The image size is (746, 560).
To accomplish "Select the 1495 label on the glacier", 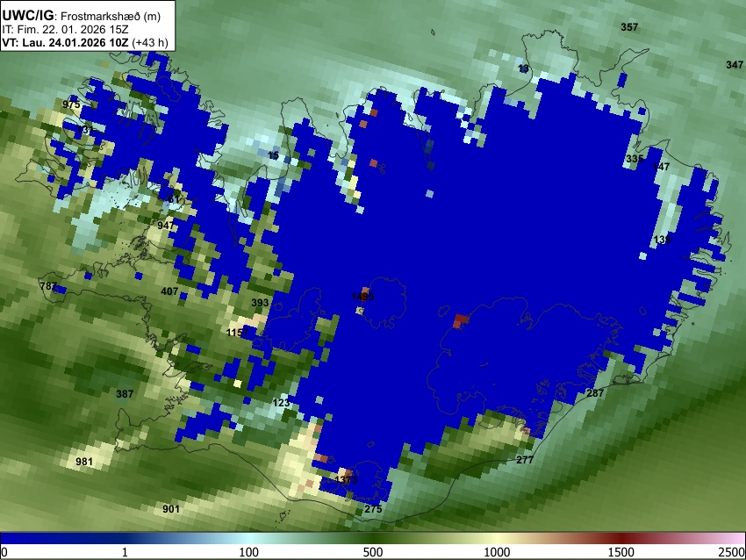I will point(362,297).
